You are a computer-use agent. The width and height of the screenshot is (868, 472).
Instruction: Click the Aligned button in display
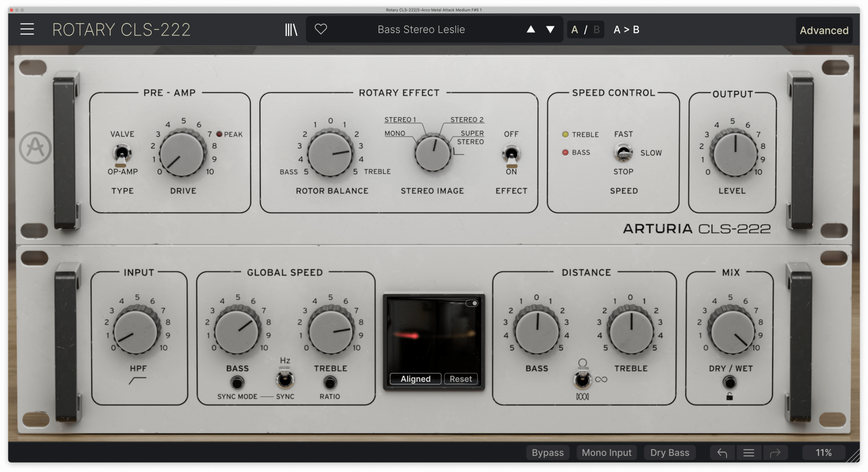(415, 379)
